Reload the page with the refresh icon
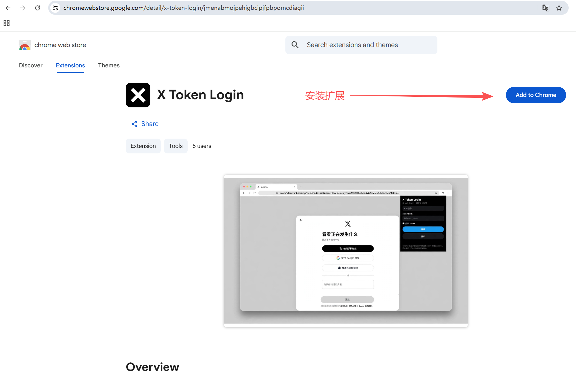The width and height of the screenshot is (576, 392). pyautogui.click(x=38, y=8)
